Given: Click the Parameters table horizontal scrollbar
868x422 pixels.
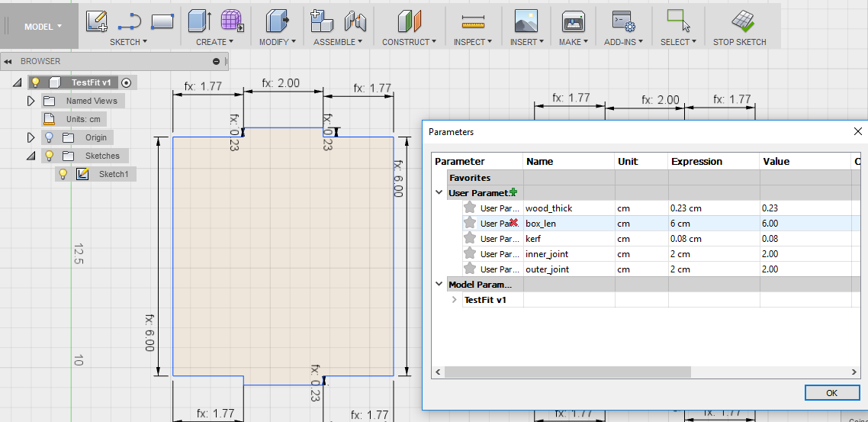Looking at the screenshot, I should pos(567,372).
